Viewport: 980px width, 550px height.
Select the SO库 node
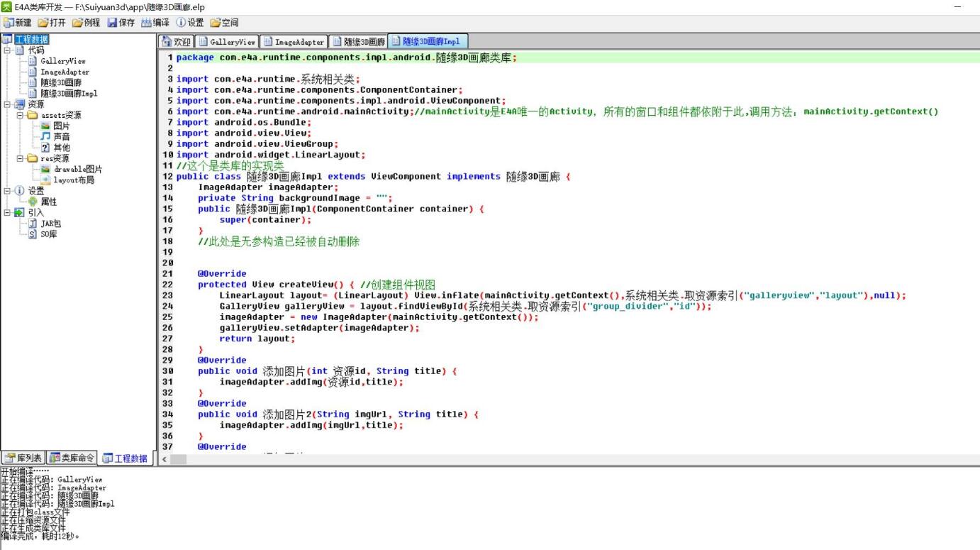(x=49, y=233)
